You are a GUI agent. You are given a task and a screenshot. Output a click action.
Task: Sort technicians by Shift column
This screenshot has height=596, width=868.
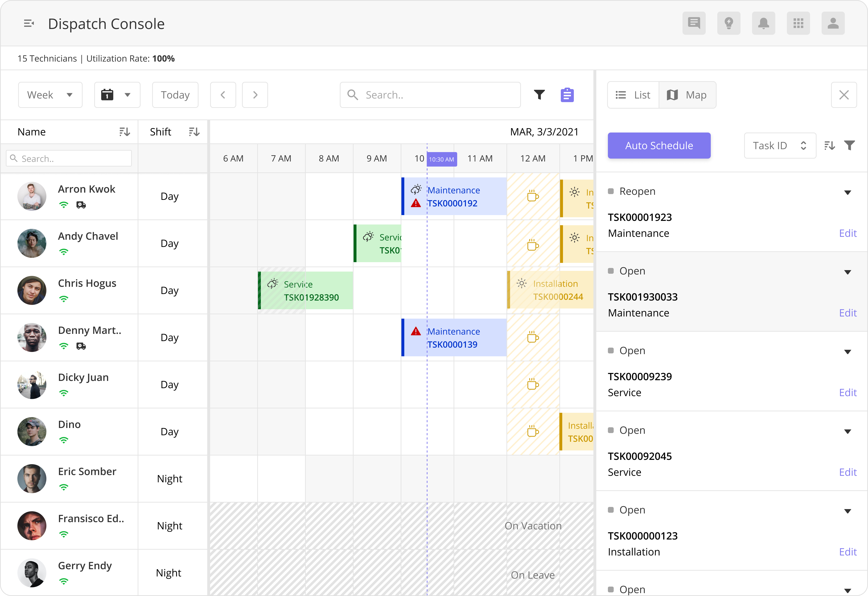tap(194, 132)
